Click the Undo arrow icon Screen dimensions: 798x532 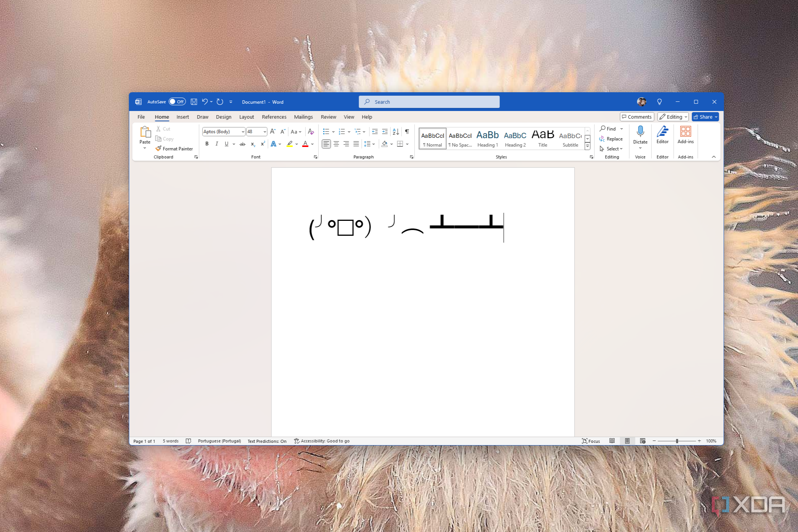pos(205,102)
